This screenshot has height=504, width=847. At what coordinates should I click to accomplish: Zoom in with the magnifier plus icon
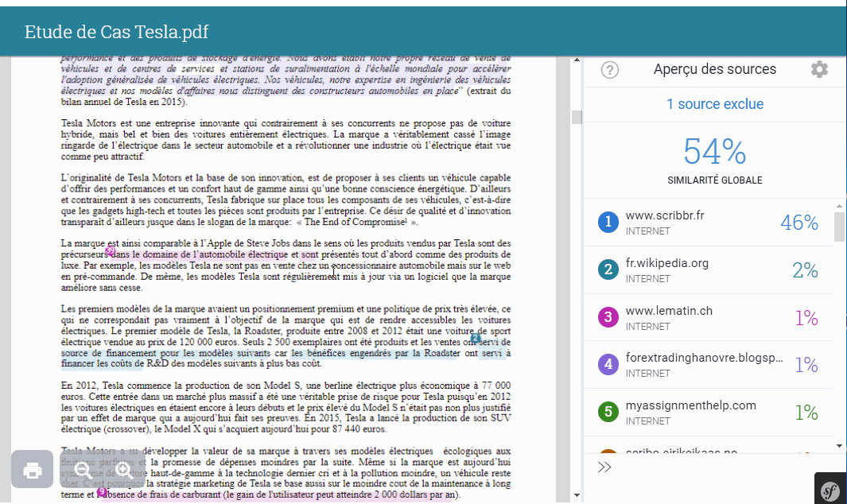point(123,471)
